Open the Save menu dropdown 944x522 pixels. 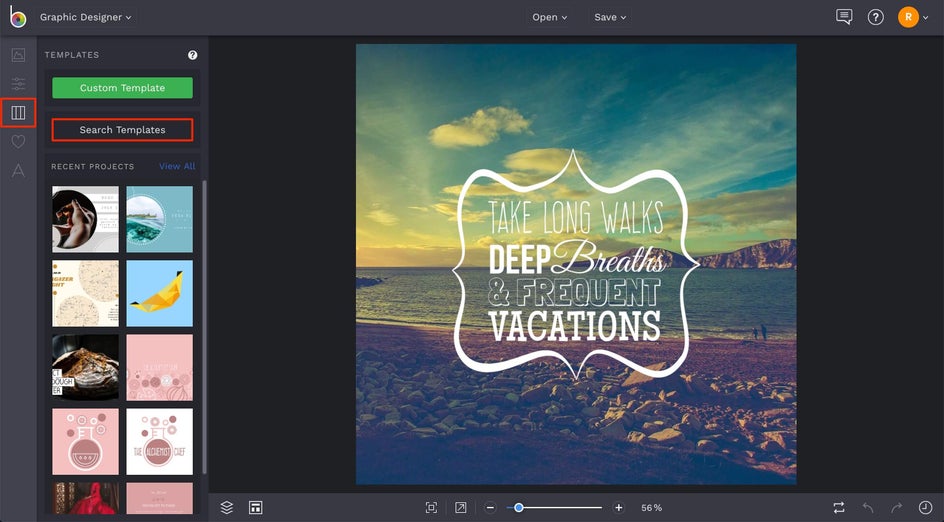point(610,17)
